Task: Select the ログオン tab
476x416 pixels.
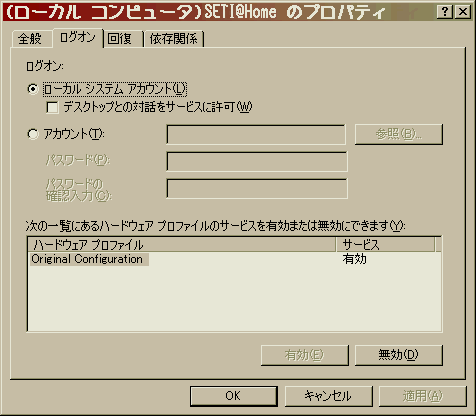Action: [x=78, y=37]
